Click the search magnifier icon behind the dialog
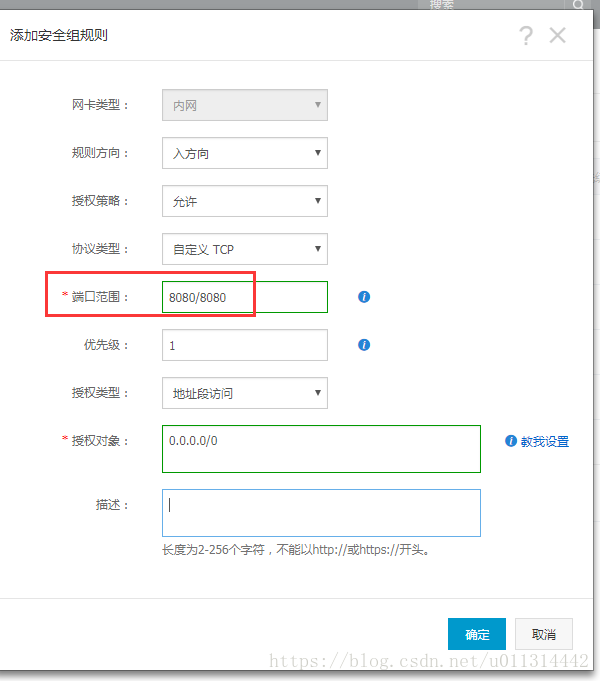 [578, 5]
